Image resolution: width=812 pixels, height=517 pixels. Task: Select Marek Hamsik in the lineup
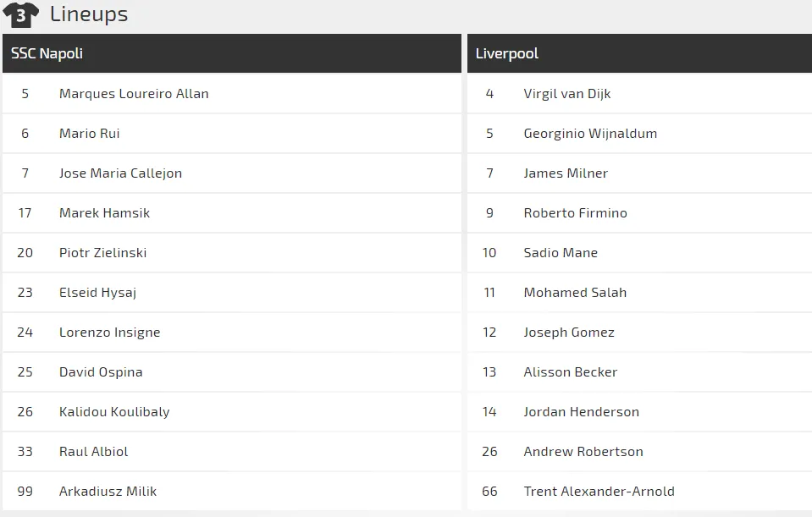(104, 213)
